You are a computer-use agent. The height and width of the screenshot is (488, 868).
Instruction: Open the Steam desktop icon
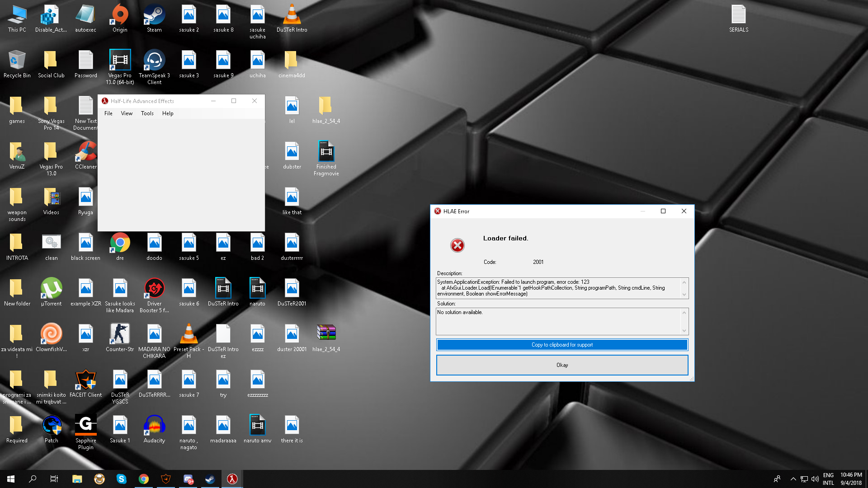tap(154, 19)
